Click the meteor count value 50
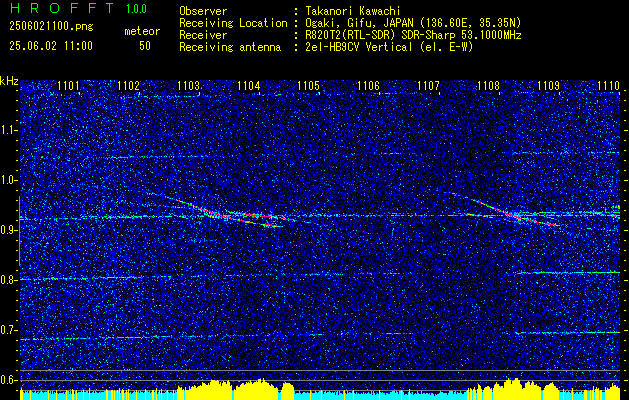This screenshot has width=629, height=400. [145, 46]
